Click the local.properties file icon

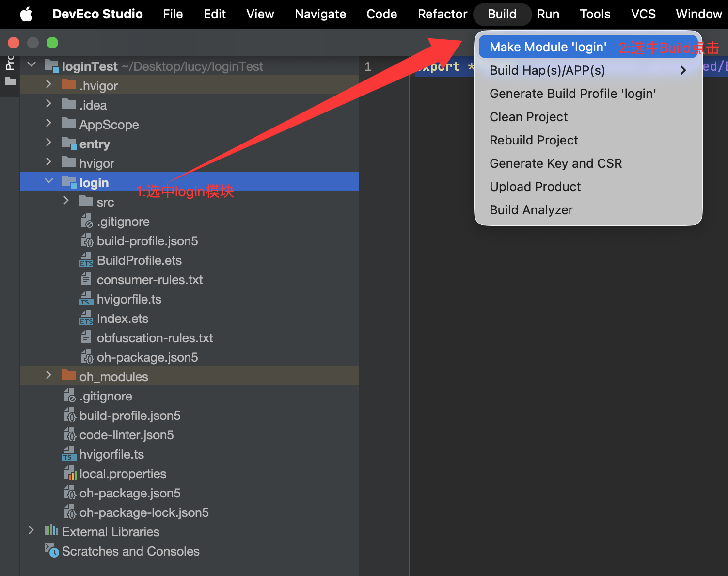click(70, 473)
